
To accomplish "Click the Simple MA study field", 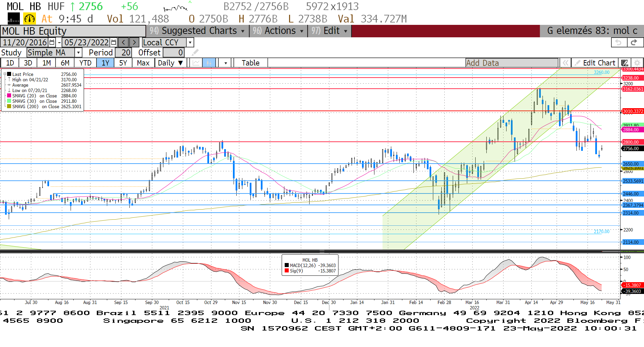I will pos(51,52).
